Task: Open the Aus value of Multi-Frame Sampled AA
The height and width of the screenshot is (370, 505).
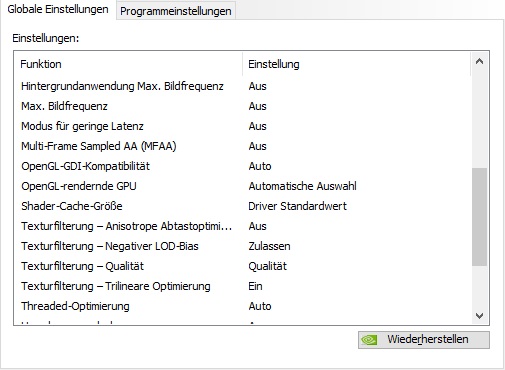Action: 257,146
